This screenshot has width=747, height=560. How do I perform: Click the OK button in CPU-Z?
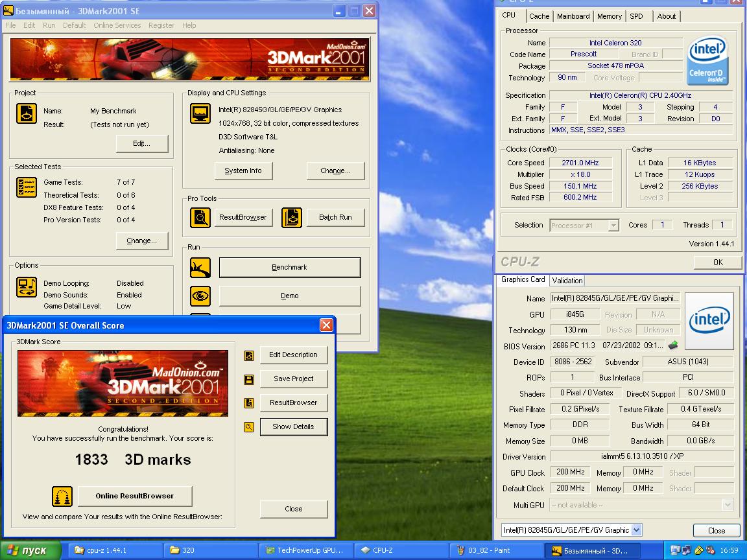(x=718, y=262)
